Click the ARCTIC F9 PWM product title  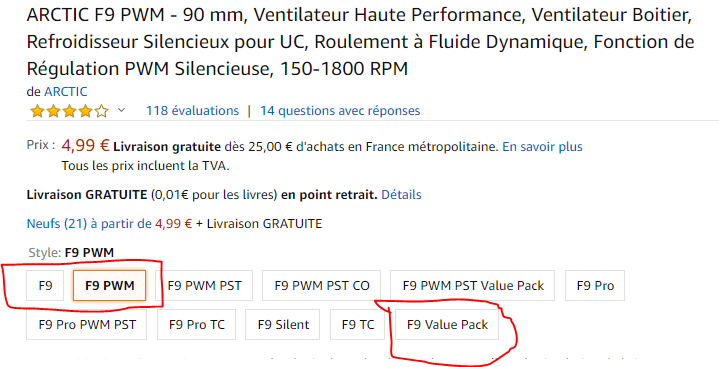pyautogui.click(x=360, y=42)
